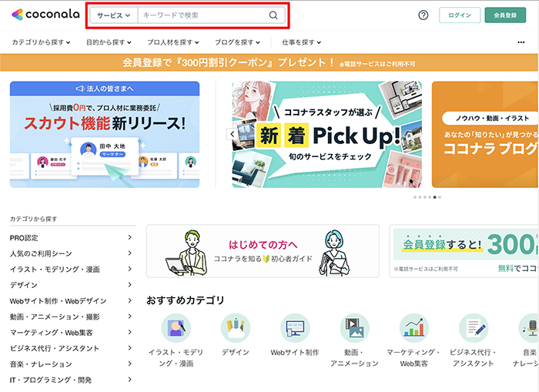Expand the プロ人材を探す menu
This screenshot has width=539, height=392.
coord(173,42)
